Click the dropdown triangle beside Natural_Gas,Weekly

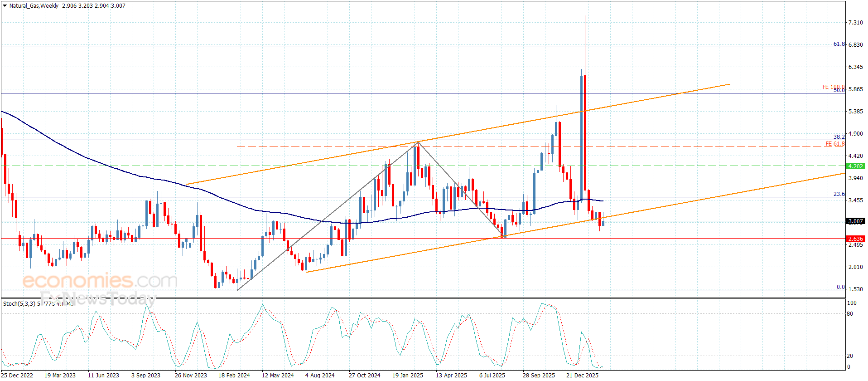(x=5, y=6)
